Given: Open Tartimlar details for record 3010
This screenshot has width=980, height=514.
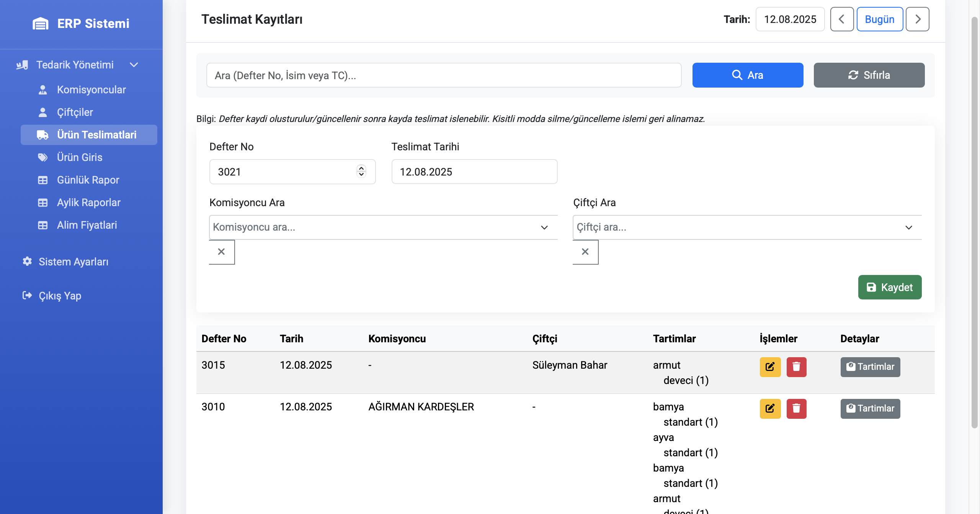Looking at the screenshot, I should pyautogui.click(x=870, y=408).
